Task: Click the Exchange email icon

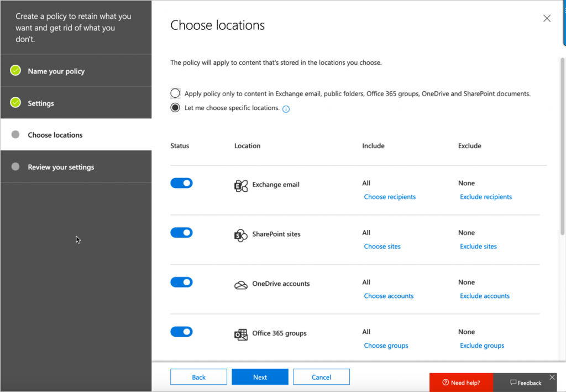Action: [240, 186]
